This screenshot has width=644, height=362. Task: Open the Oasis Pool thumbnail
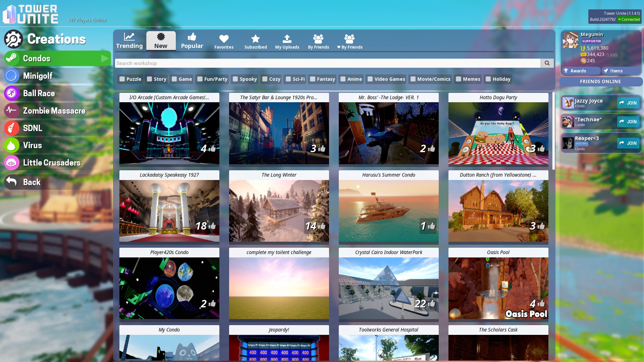498,288
